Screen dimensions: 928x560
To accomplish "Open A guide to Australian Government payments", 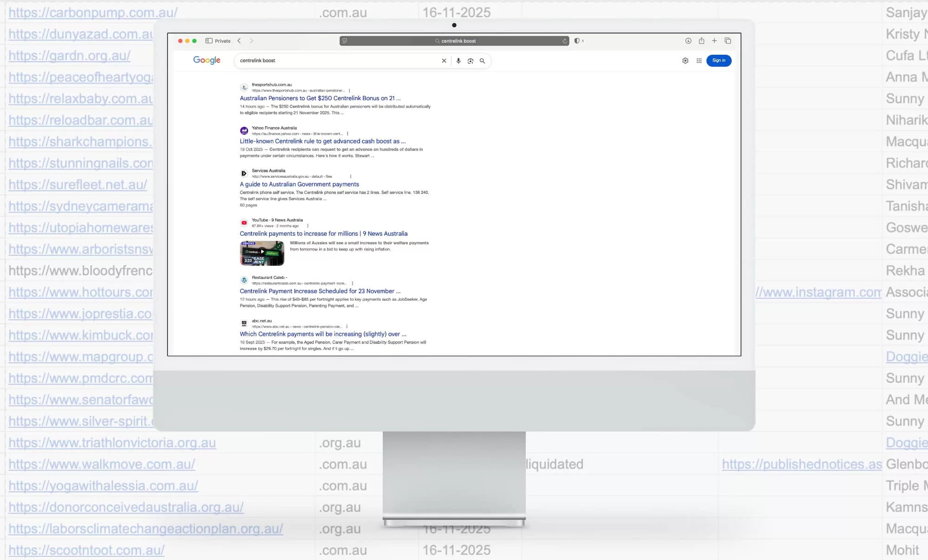I will (x=299, y=184).
